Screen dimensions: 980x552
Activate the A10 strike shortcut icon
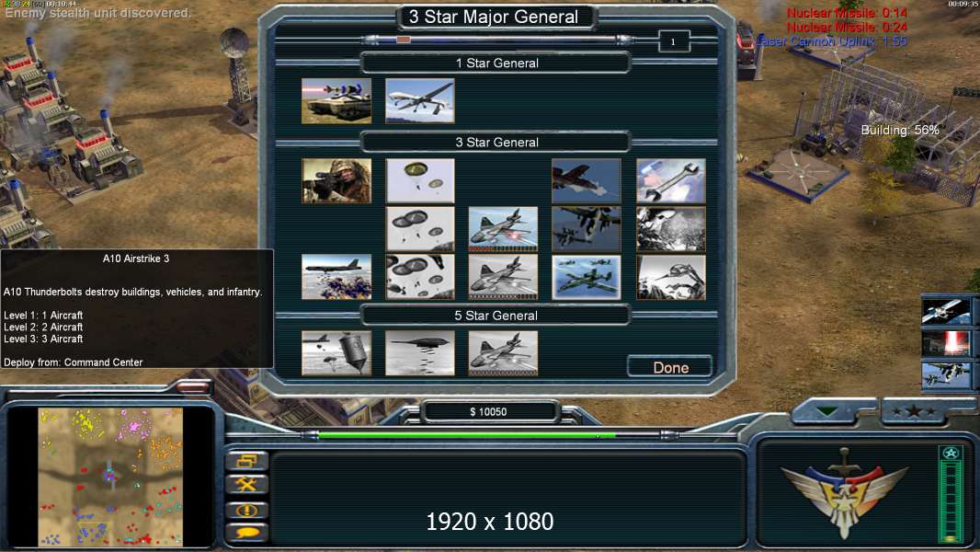click(x=946, y=374)
